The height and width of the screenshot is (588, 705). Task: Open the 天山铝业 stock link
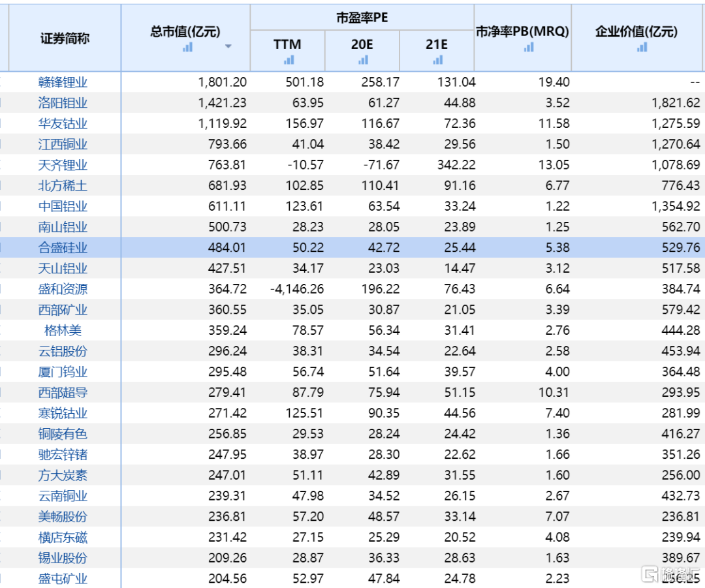63,268
